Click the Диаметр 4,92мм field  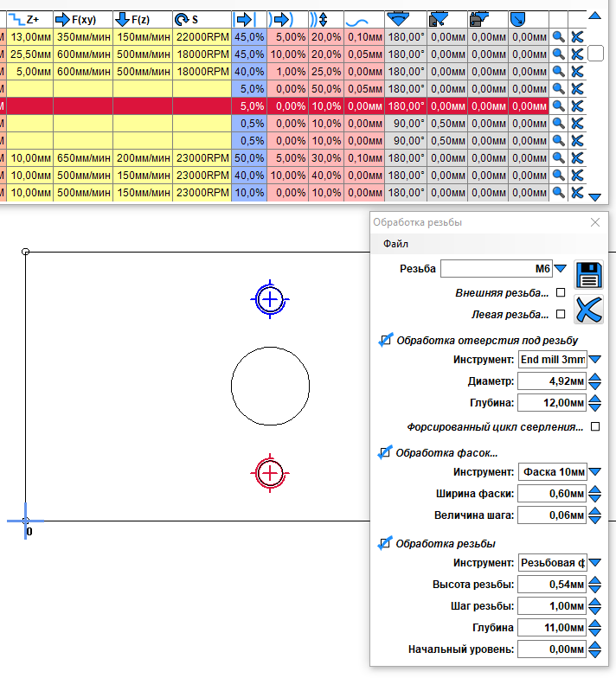coord(552,381)
